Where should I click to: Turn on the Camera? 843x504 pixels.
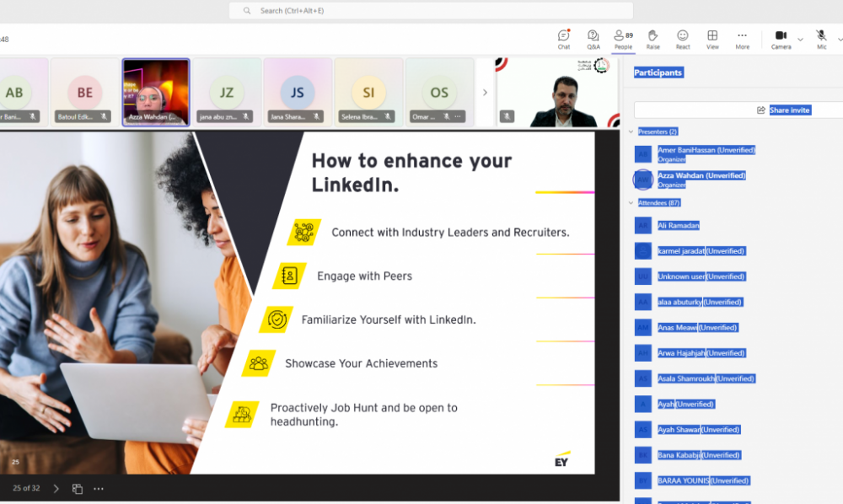pos(781,39)
